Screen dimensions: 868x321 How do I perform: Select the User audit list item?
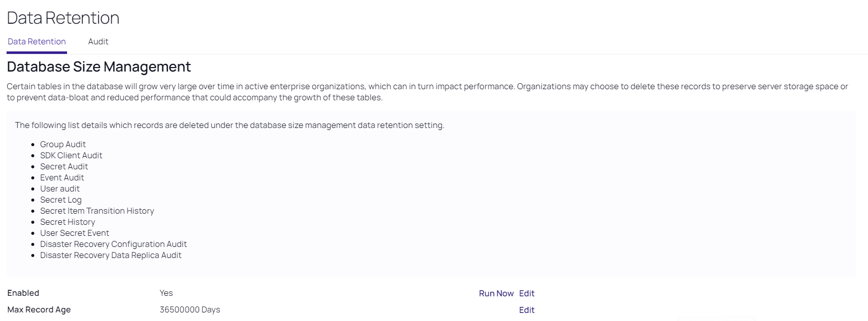[60, 189]
